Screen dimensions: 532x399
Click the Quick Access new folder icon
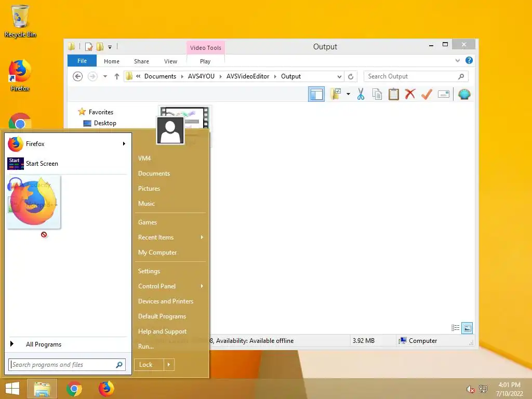click(x=100, y=47)
